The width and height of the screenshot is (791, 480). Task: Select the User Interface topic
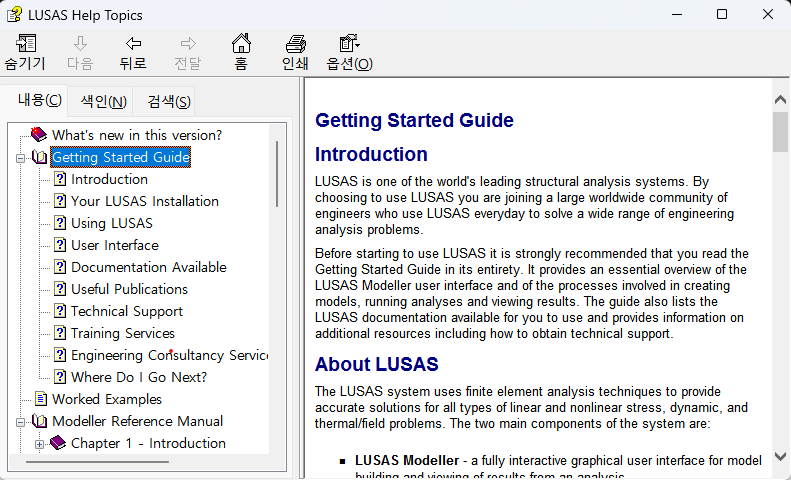point(114,245)
